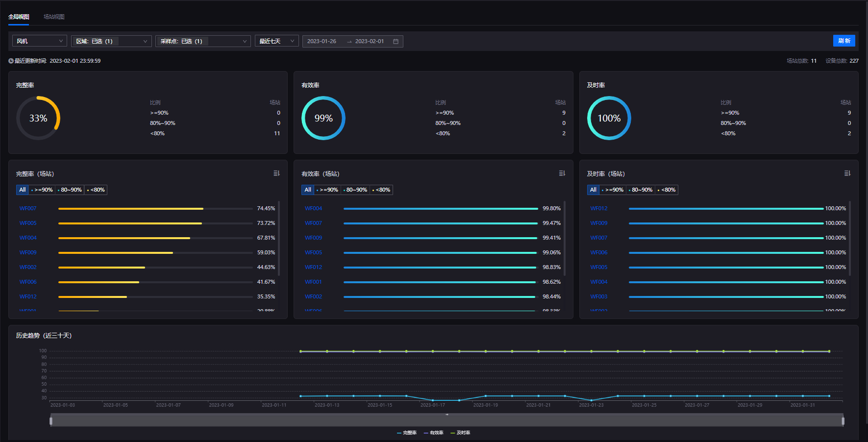Click sort icon in 有效率 (场站) panel
Viewport: 868px width, 442px height.
pos(562,173)
